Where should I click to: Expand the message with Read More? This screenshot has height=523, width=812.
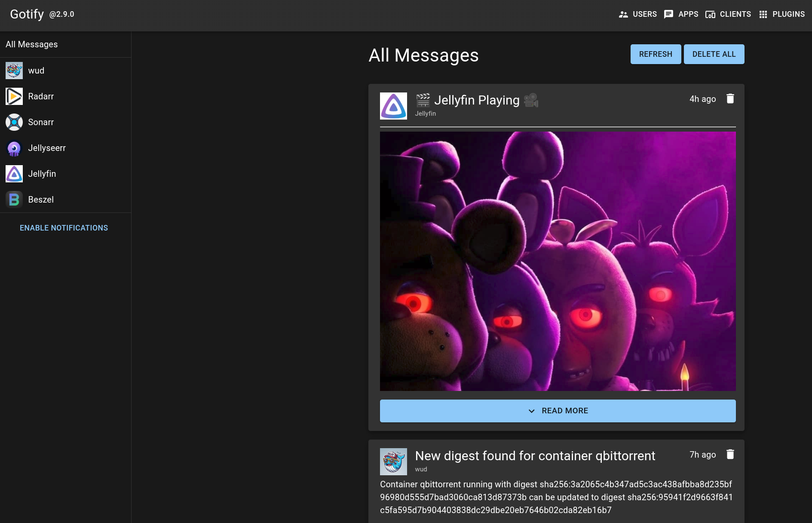click(x=558, y=411)
